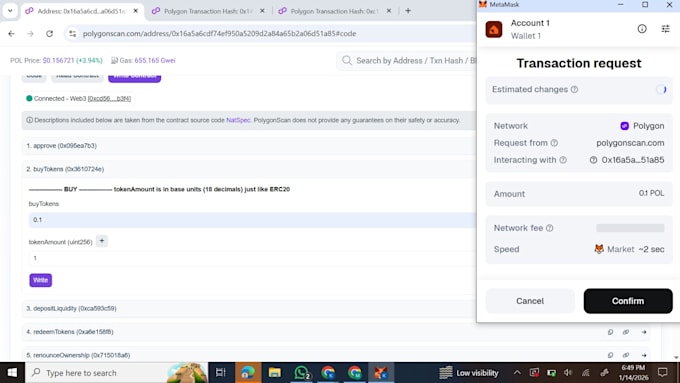
Task: Go back to the previous browser page
Action: [x=11, y=33]
